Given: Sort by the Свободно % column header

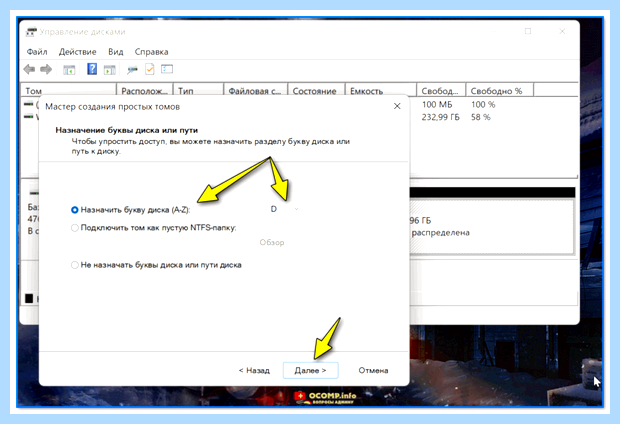Looking at the screenshot, I should coord(500,91).
